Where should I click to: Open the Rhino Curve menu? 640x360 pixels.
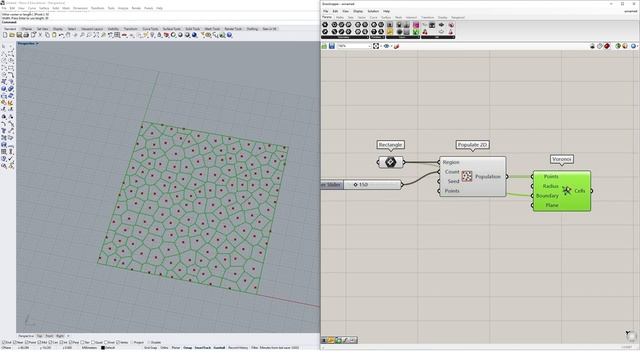pyautogui.click(x=32, y=8)
